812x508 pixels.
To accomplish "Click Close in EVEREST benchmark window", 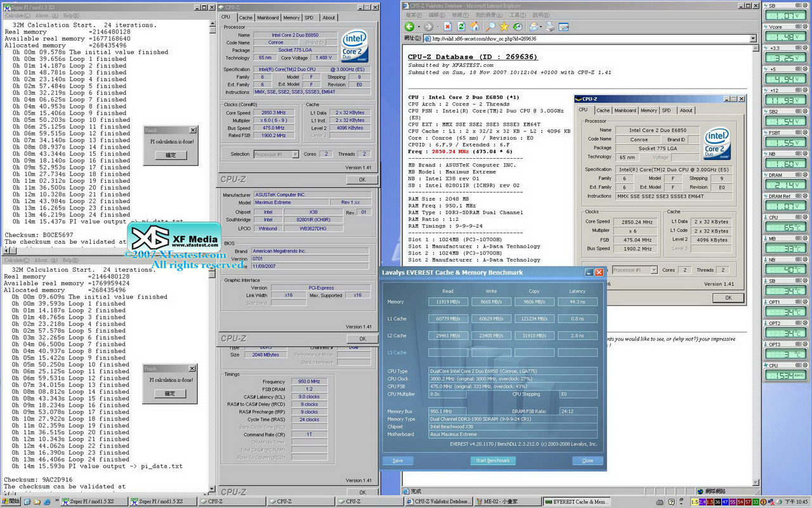I will point(587,460).
